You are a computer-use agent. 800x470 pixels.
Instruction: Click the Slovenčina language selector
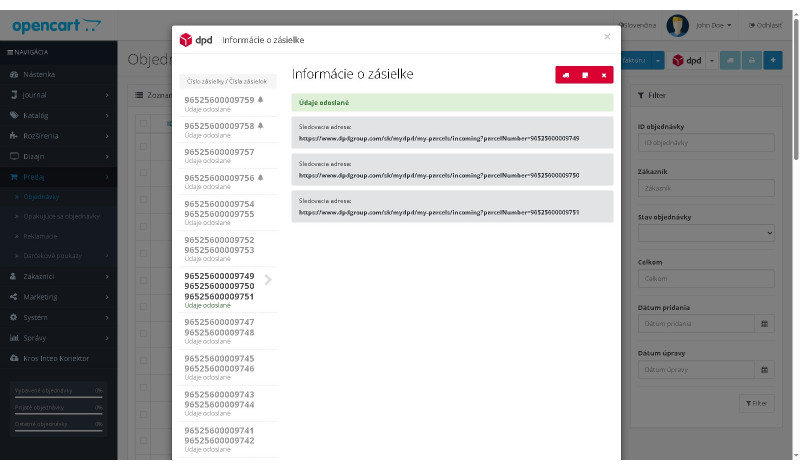point(637,25)
